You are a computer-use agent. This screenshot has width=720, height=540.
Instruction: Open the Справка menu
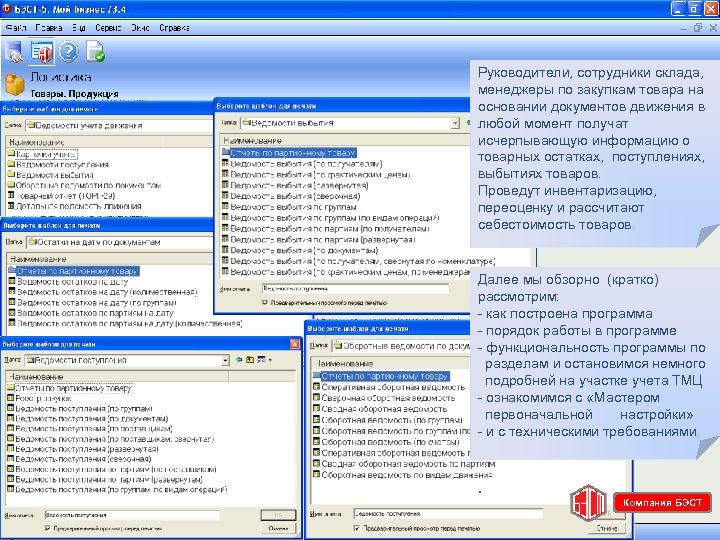pos(174,28)
